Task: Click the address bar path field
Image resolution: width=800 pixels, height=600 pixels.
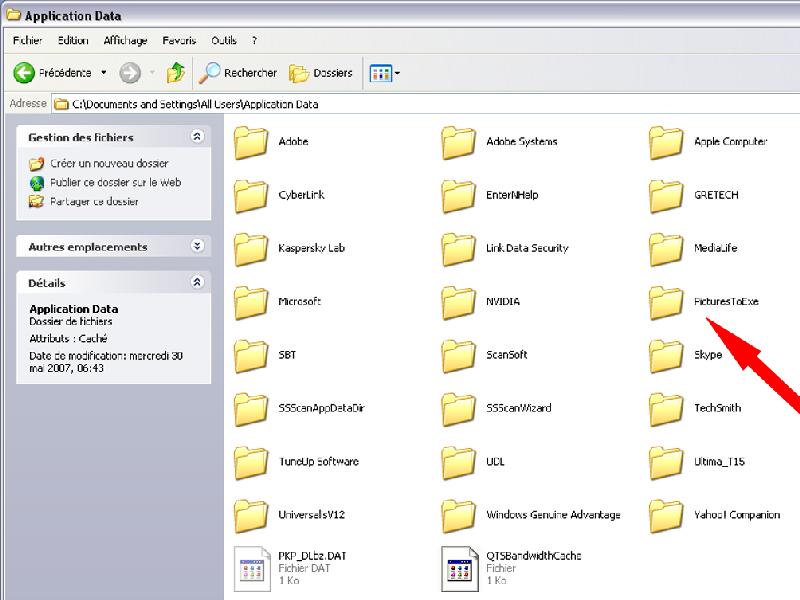Action: pyautogui.click(x=426, y=104)
